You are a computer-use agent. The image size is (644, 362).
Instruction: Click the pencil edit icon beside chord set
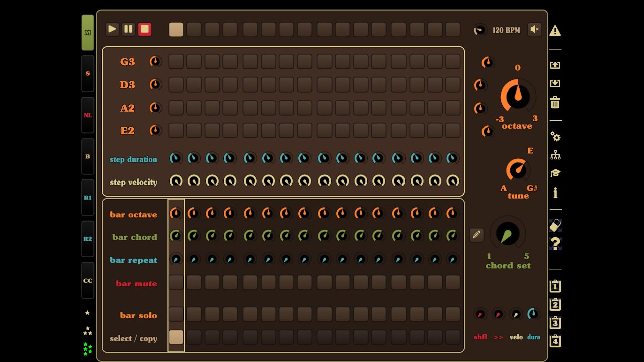click(476, 235)
